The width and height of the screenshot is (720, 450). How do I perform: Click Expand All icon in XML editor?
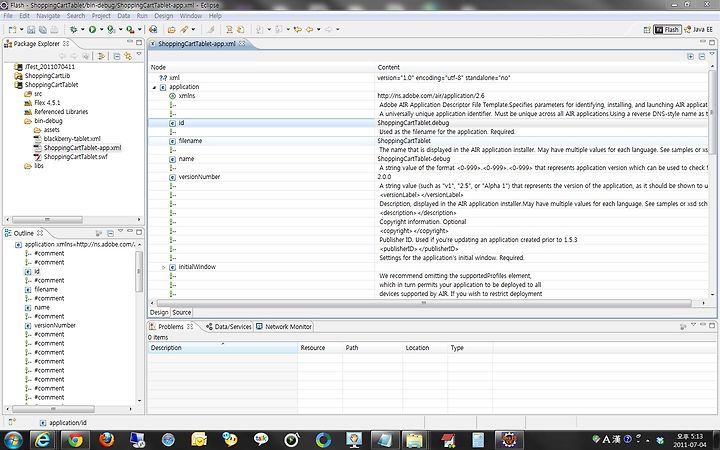click(x=690, y=56)
